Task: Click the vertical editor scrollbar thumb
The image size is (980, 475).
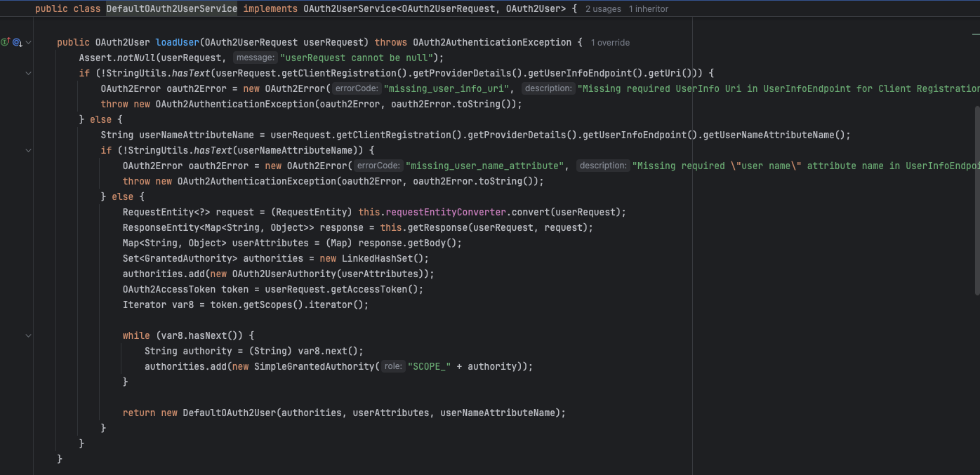Action: (976, 200)
